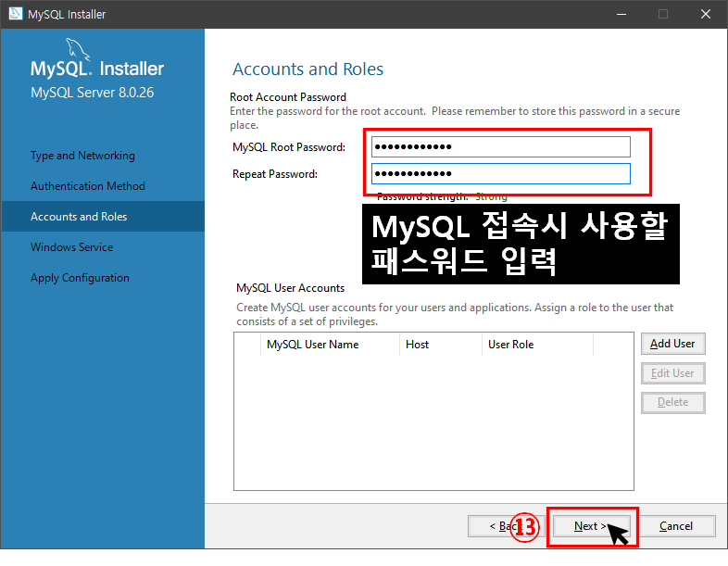Click the Add User button
The image size is (728, 566).
[672, 344]
